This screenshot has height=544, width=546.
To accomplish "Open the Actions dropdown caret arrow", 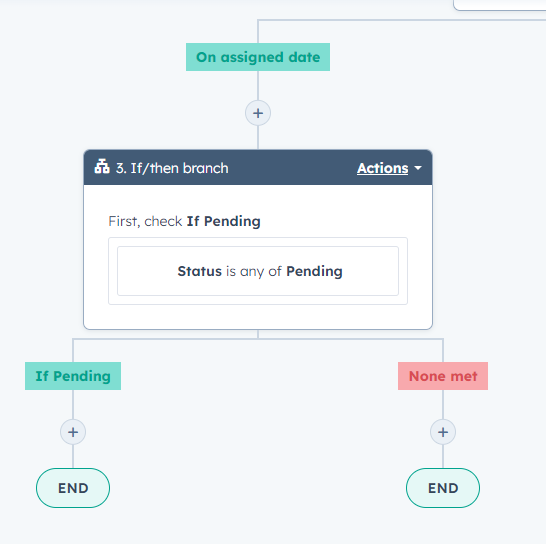I will point(418,168).
